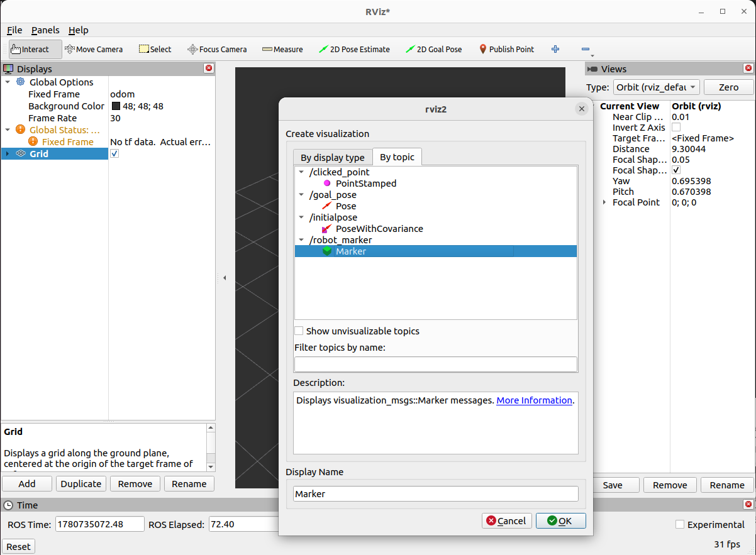
Task: Click the Views panel camera icon
Action: pos(592,69)
